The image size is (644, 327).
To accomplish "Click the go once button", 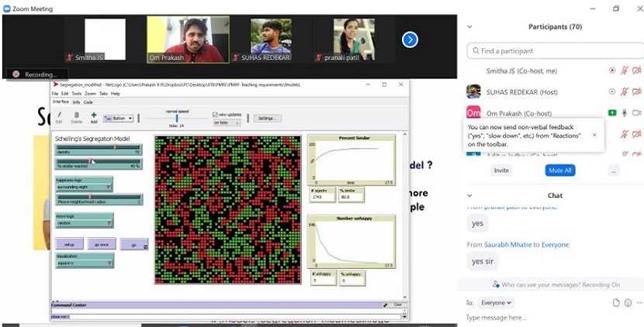I will (102, 244).
